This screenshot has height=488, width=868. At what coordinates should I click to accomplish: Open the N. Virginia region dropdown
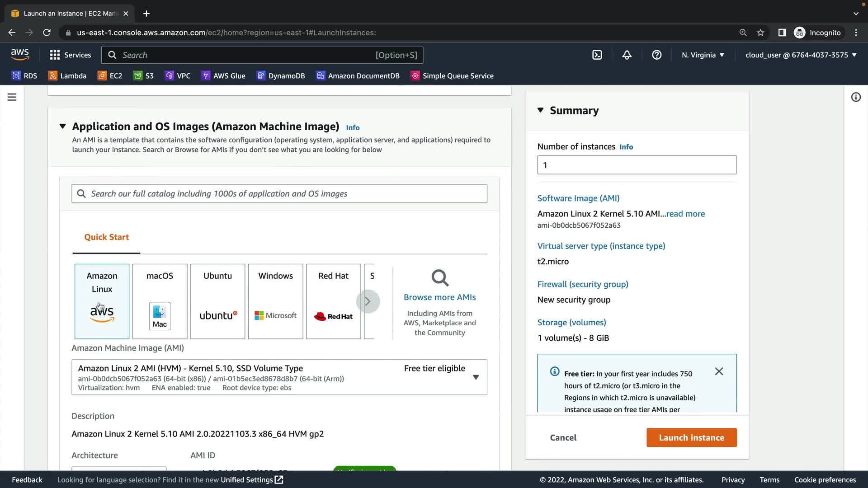pyautogui.click(x=703, y=55)
